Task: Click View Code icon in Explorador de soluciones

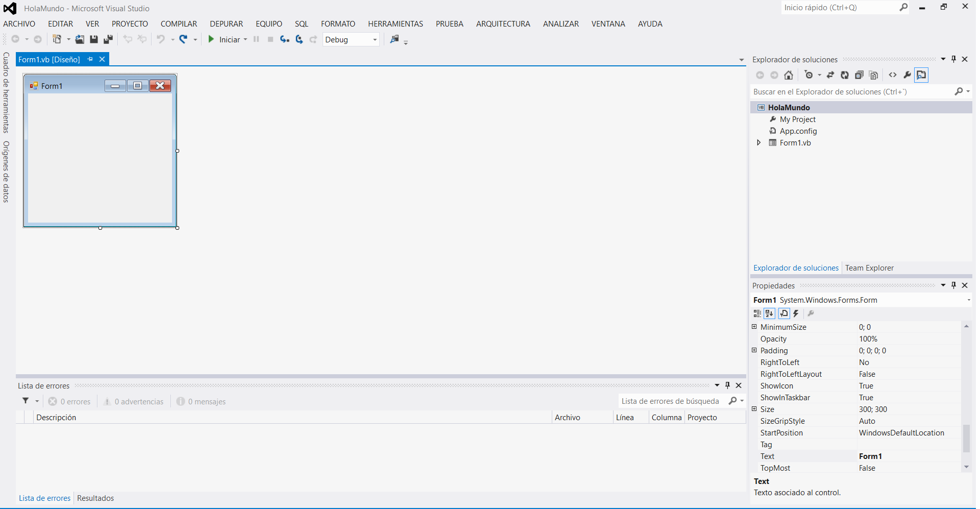Action: tap(893, 75)
